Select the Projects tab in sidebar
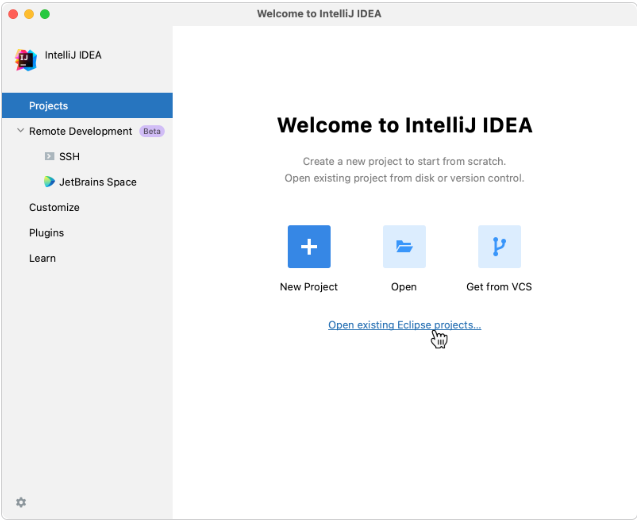The width and height of the screenshot is (637, 521). point(87,106)
